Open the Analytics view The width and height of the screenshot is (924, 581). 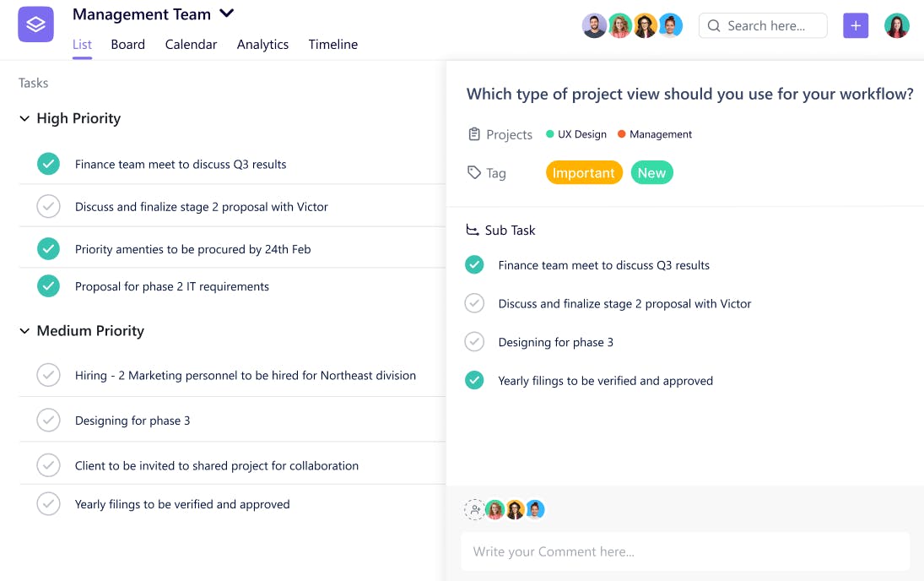pyautogui.click(x=262, y=44)
